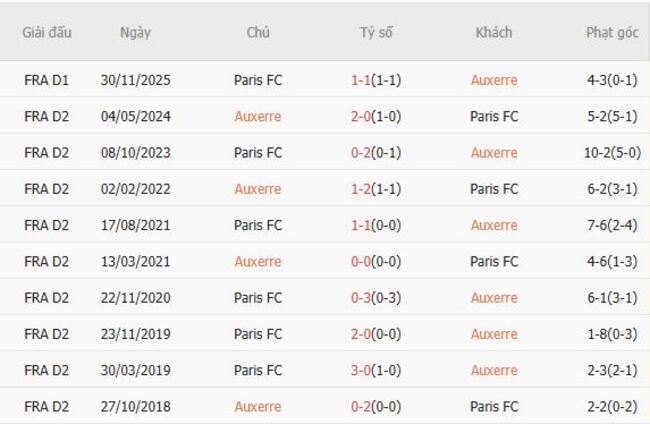Viewport: 650px width, 424px height.
Task: Click the 'Giải đấu' column header
Action: pos(47,33)
